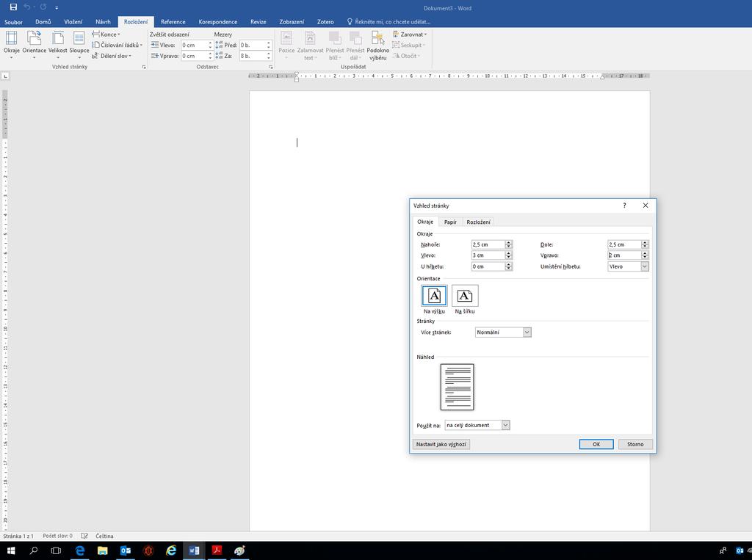Launch the Vzhled stránky dialog launcher
The height and width of the screenshot is (560, 752).
tap(144, 67)
